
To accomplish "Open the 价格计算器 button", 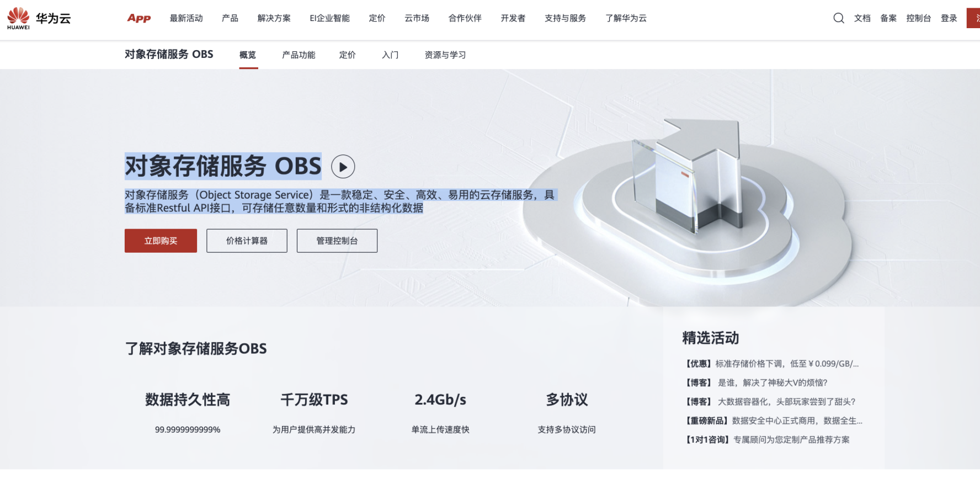I will tap(247, 241).
